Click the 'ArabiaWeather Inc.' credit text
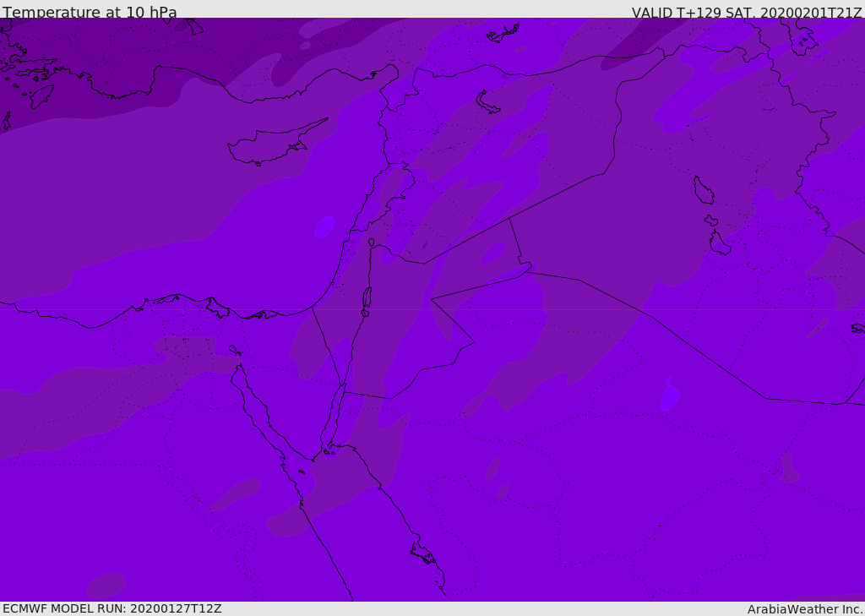This screenshot has width=865, height=616. coord(804,609)
